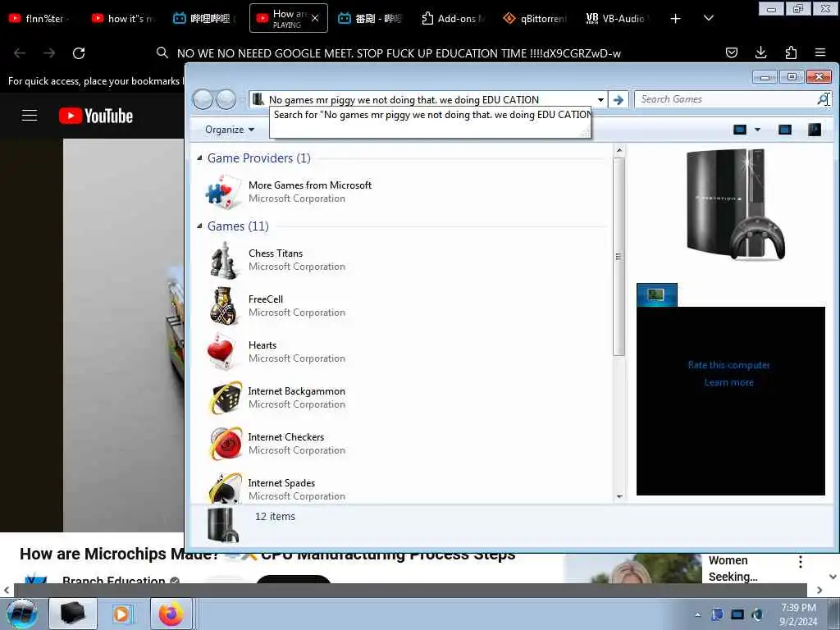Click the Search Games magnifier icon
The width and height of the screenshot is (840, 630).
(822, 99)
